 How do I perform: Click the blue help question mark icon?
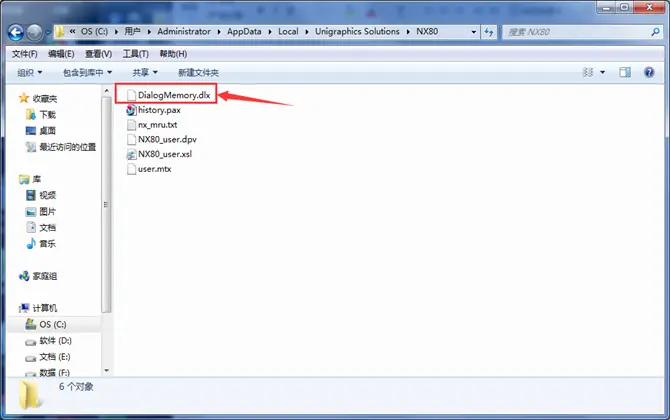click(649, 72)
